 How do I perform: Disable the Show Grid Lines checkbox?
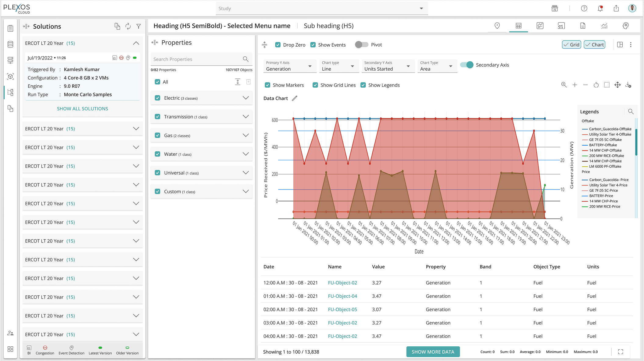click(315, 85)
